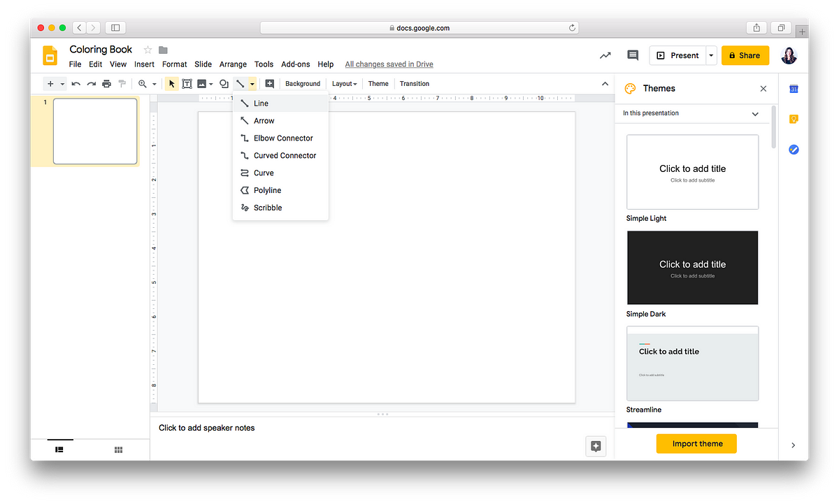This screenshot has height=504, width=839.
Task: Collapse the toolbar with the up chevron
Action: point(605,84)
